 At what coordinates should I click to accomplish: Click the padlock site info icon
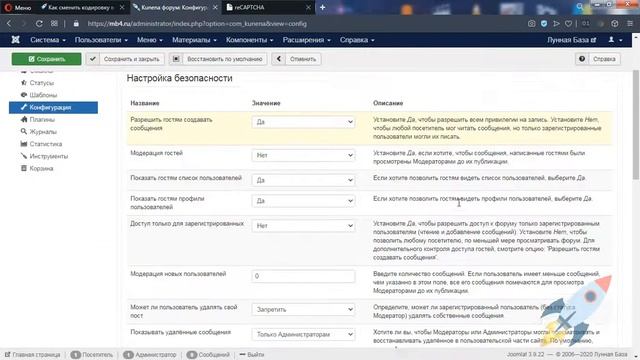coord(76,24)
